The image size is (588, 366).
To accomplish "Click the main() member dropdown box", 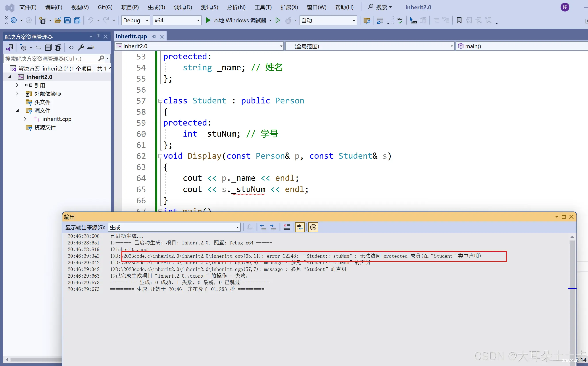I will click(522, 46).
